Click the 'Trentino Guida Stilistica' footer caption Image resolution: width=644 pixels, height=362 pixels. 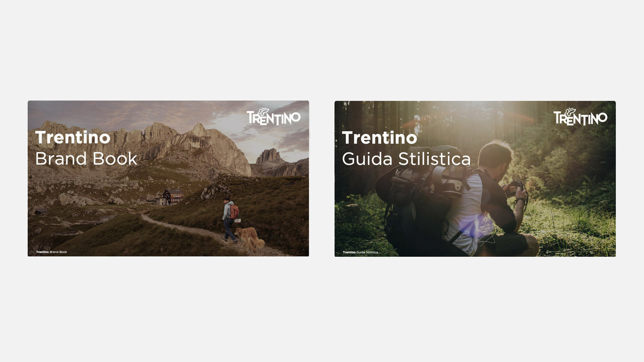click(x=361, y=252)
